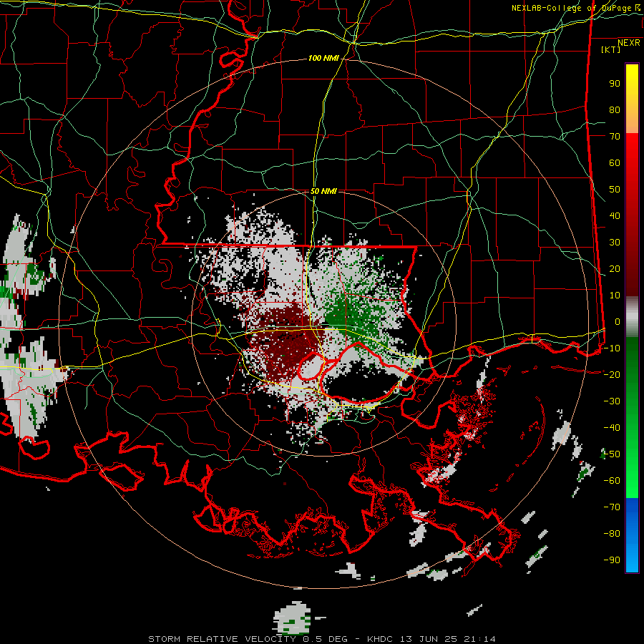The image size is (644, 644).
Task: Click the -30 scale value
Action: tap(612, 401)
